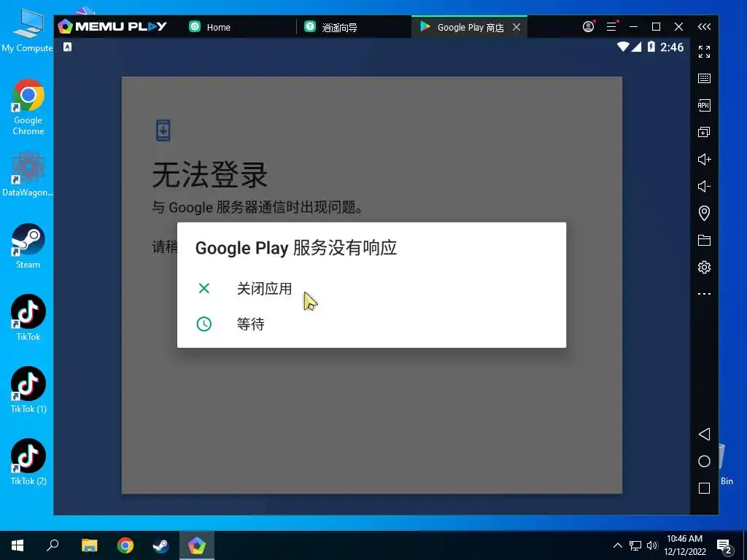
Task: Open My Computer desktop icon
Action: pos(27,31)
